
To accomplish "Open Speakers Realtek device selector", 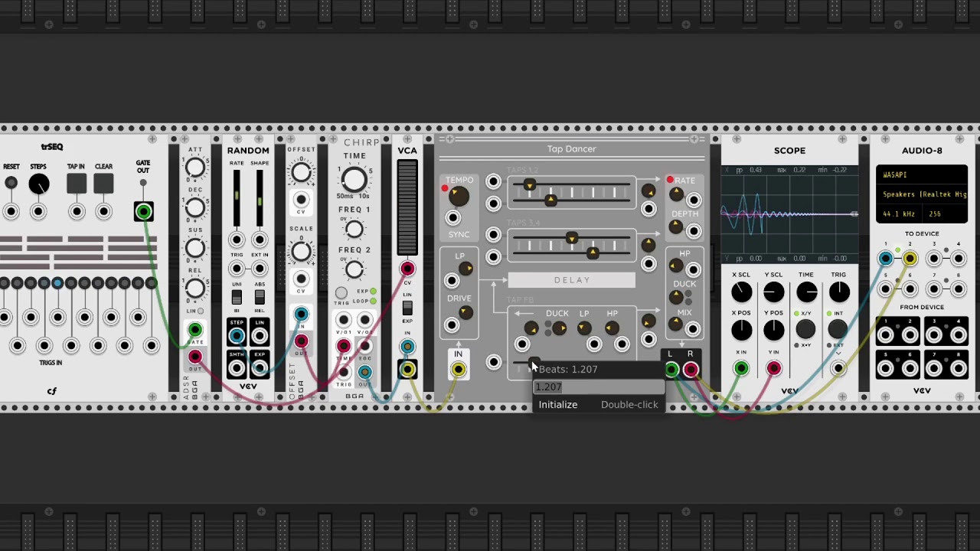I will pyautogui.click(x=922, y=194).
